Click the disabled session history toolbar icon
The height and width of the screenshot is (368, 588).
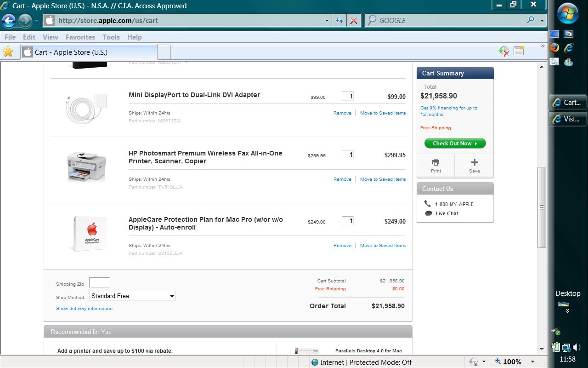point(504,51)
